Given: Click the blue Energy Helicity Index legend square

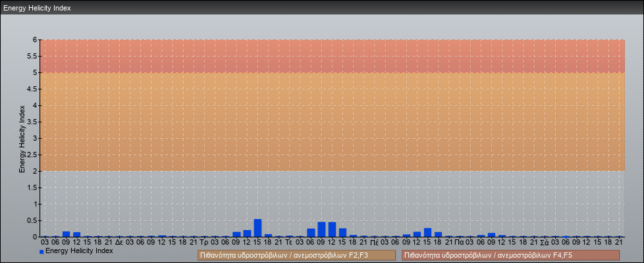Looking at the screenshot, I should [x=41, y=251].
